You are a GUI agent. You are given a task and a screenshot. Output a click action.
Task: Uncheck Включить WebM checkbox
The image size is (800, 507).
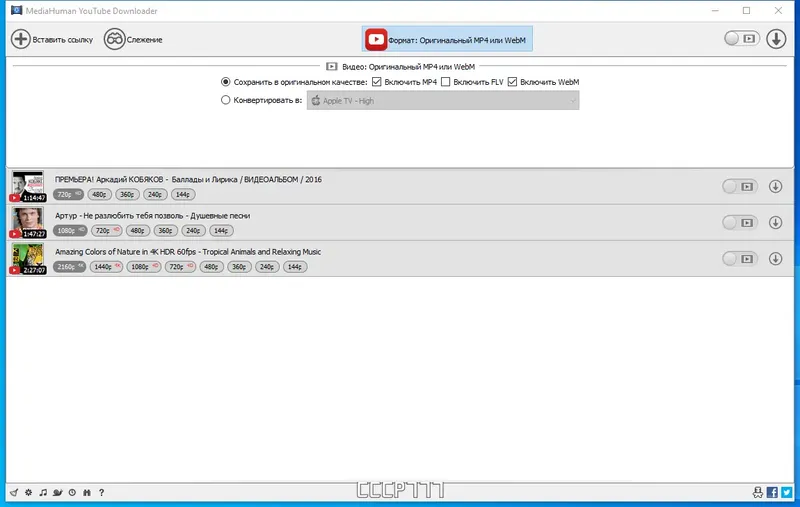(x=512, y=82)
